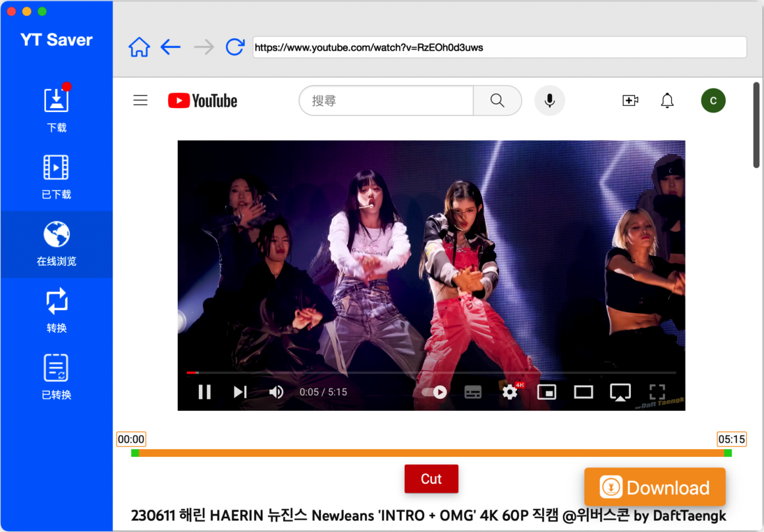Image resolution: width=764 pixels, height=532 pixels.
Task: Open the 转换 convert section
Action: 57,310
